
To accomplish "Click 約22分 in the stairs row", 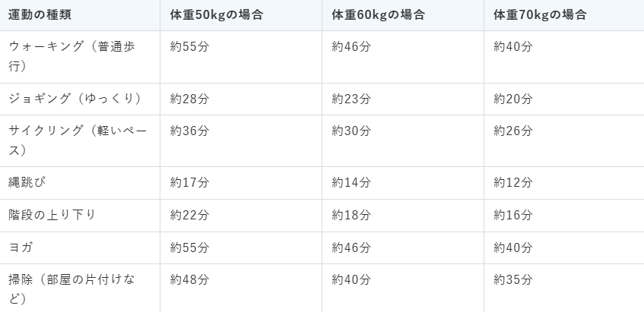I will tap(190, 216).
